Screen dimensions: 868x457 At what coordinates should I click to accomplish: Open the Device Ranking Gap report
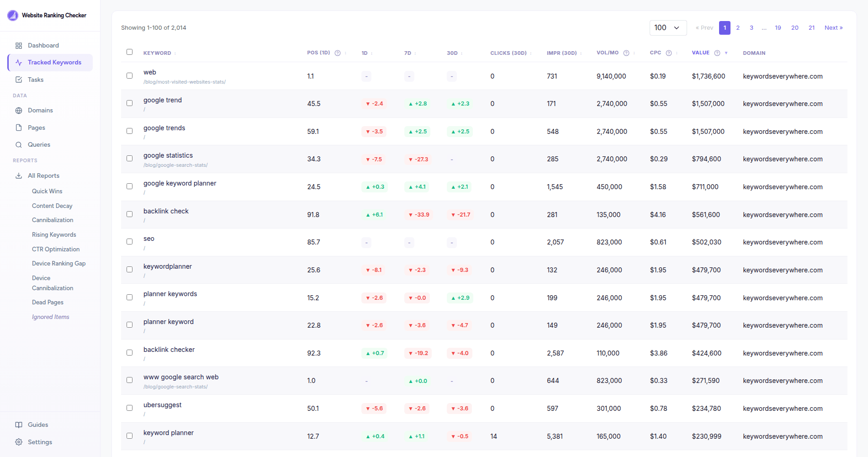click(x=59, y=264)
